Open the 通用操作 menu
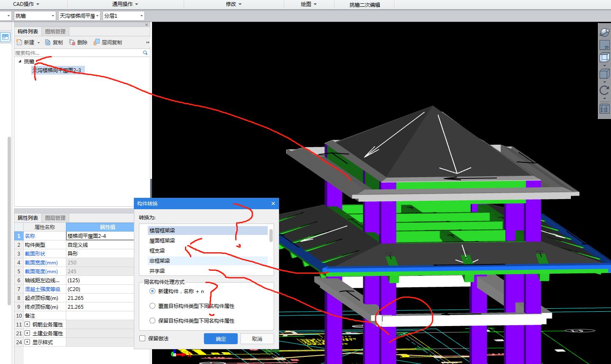 (125, 4)
